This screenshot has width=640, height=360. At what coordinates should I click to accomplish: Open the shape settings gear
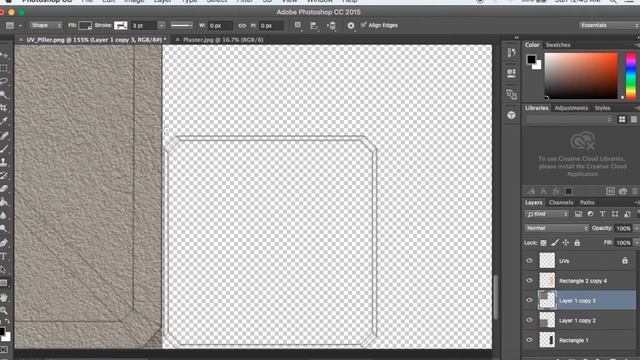pyautogui.click(x=351, y=26)
